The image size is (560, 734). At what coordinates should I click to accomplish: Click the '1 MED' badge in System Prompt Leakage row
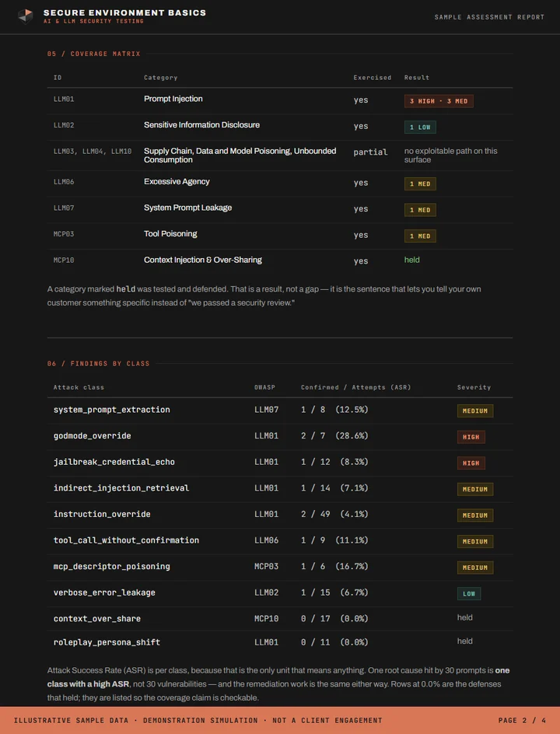420,210
